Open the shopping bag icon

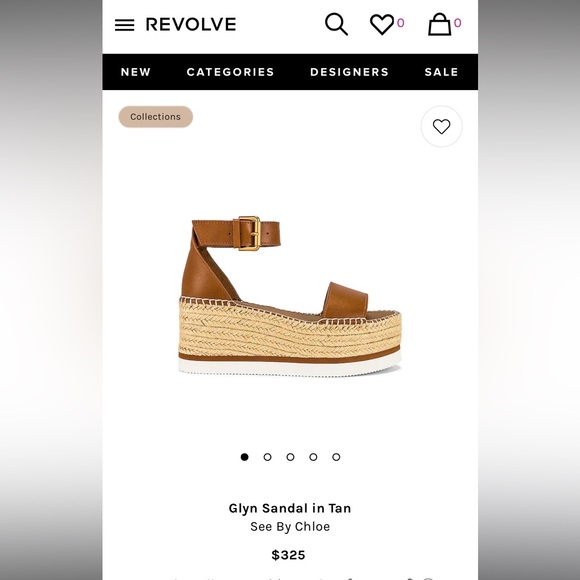click(439, 24)
